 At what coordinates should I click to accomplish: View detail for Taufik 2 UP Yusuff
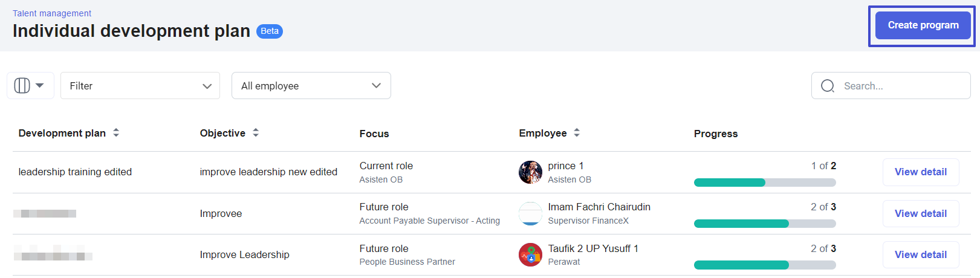click(921, 254)
